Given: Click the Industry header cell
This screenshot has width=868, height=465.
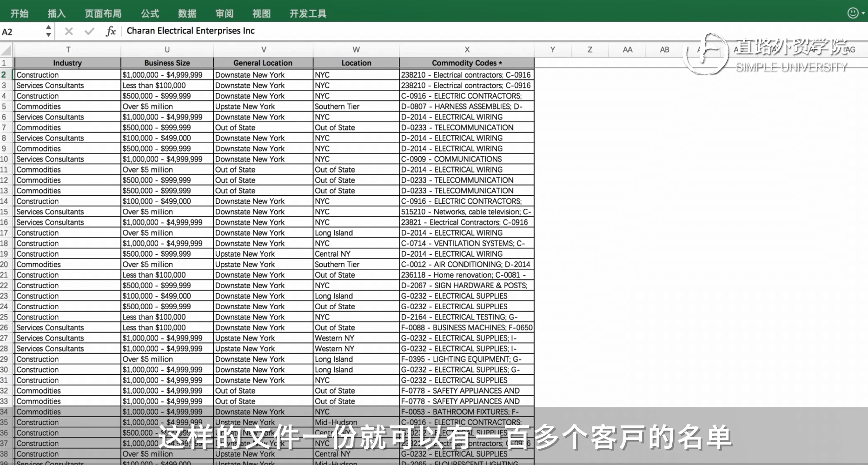Looking at the screenshot, I should [68, 63].
